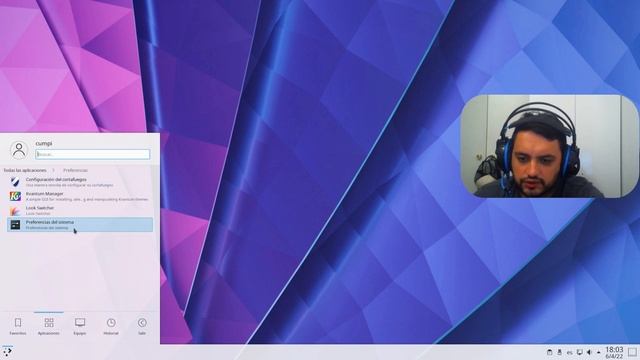Open the display configuration tray icon
Screen dimensions: 640x360
pos(580,352)
